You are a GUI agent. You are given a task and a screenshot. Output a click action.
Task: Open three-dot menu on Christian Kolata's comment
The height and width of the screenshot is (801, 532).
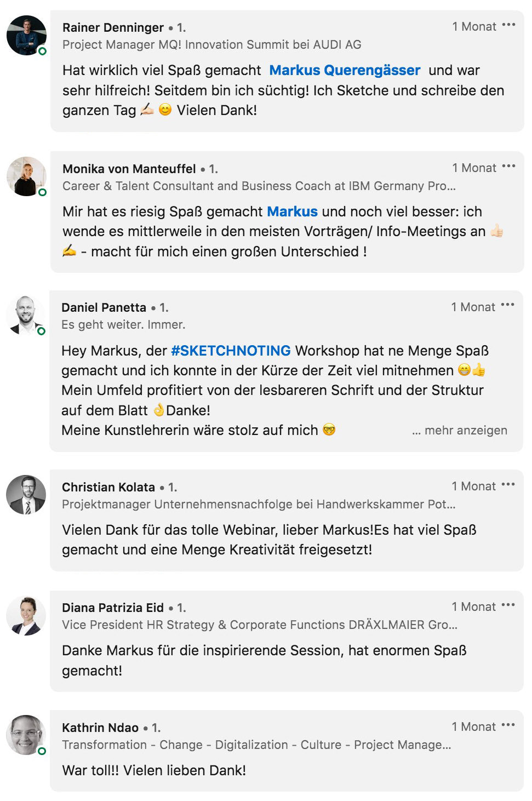508,485
